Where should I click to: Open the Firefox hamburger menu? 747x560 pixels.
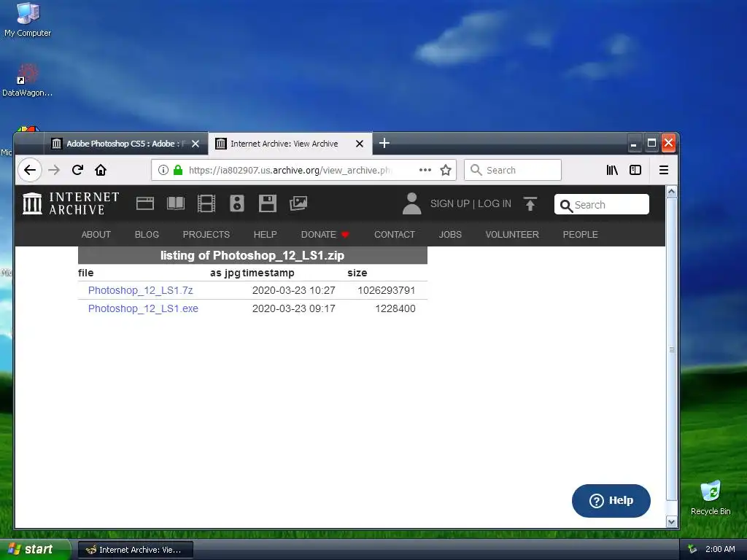pyautogui.click(x=664, y=170)
